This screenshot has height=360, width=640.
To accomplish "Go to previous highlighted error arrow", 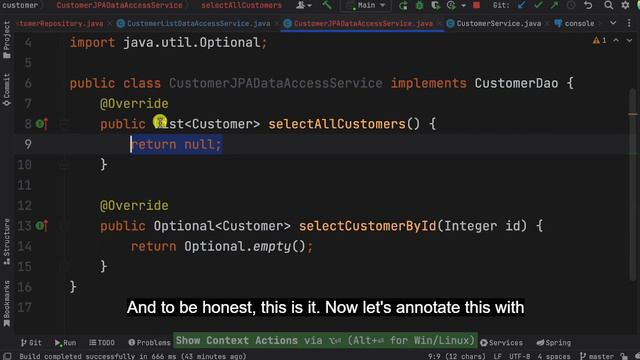I will [x=616, y=40].
